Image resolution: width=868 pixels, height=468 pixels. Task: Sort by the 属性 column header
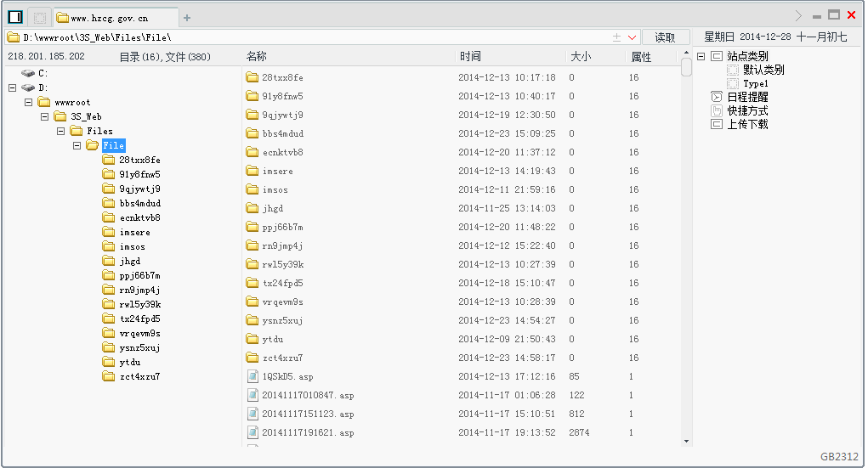(x=641, y=56)
